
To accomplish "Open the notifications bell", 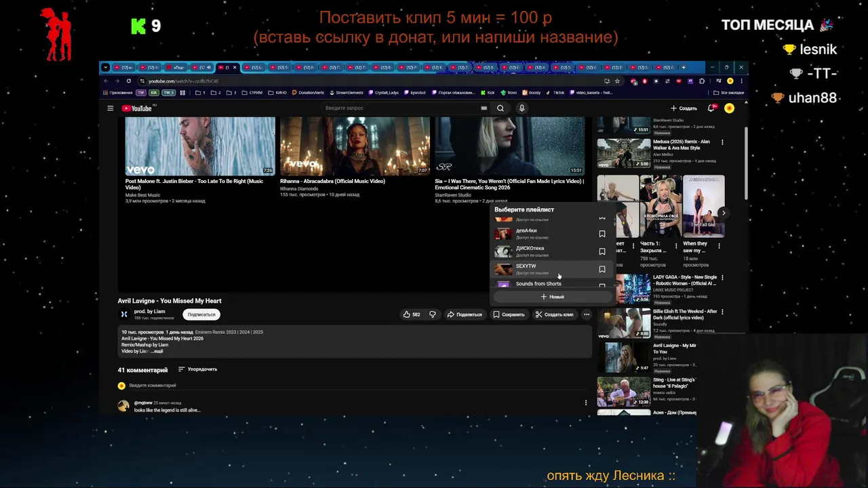I will click(x=711, y=108).
